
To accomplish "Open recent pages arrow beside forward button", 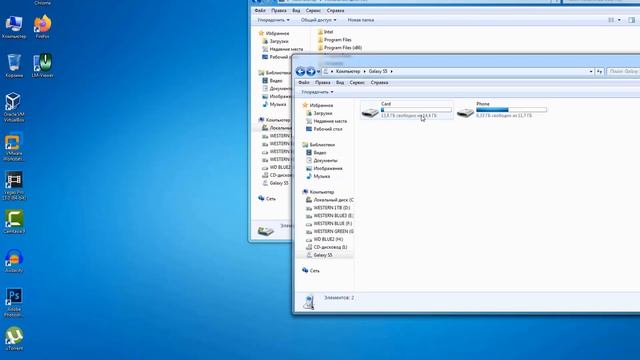I will click(x=319, y=72).
